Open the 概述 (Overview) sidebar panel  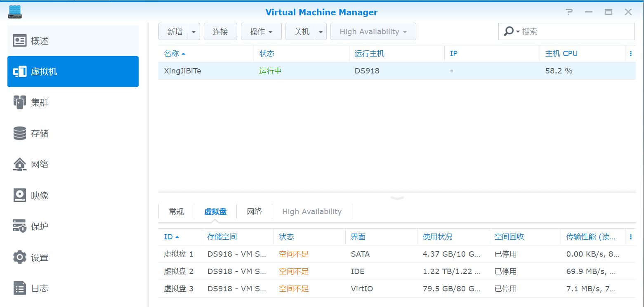point(39,40)
